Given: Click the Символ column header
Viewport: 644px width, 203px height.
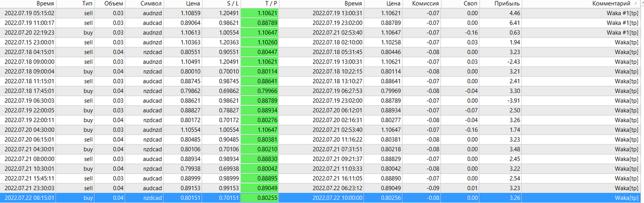Looking at the screenshot, I should pyautogui.click(x=150, y=3).
